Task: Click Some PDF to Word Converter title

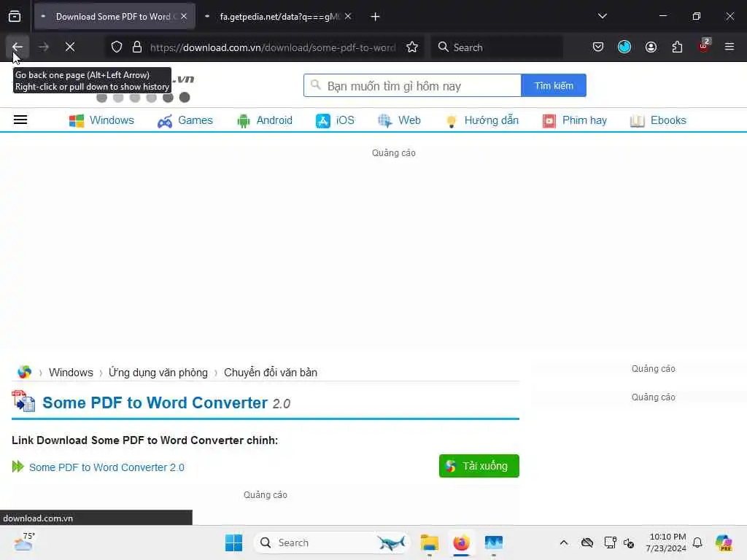Action: [155, 402]
